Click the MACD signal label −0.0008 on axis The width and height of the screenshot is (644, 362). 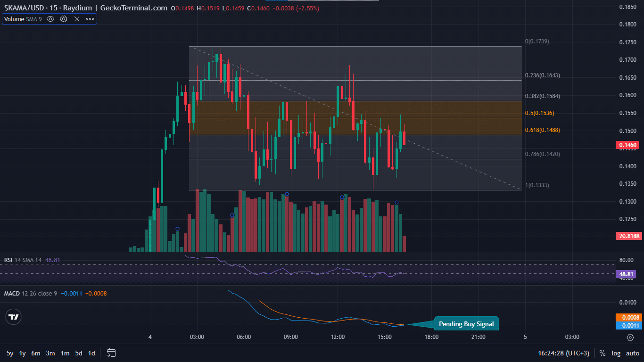(628, 317)
